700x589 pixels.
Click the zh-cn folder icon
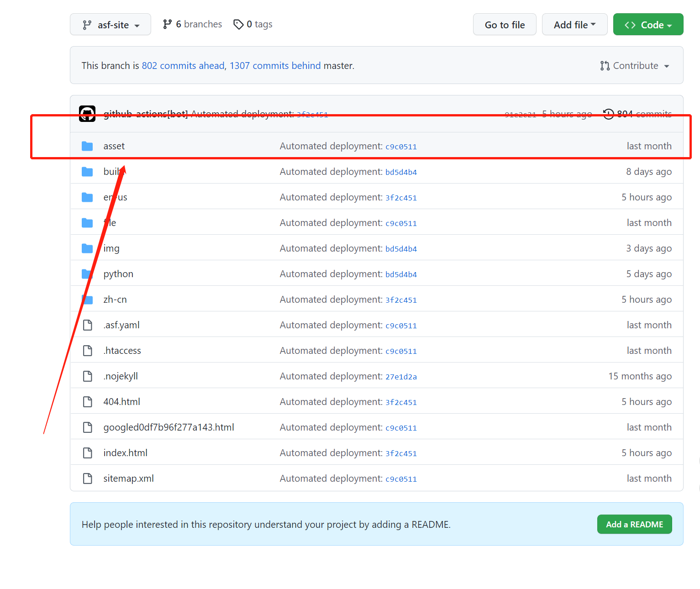(87, 300)
